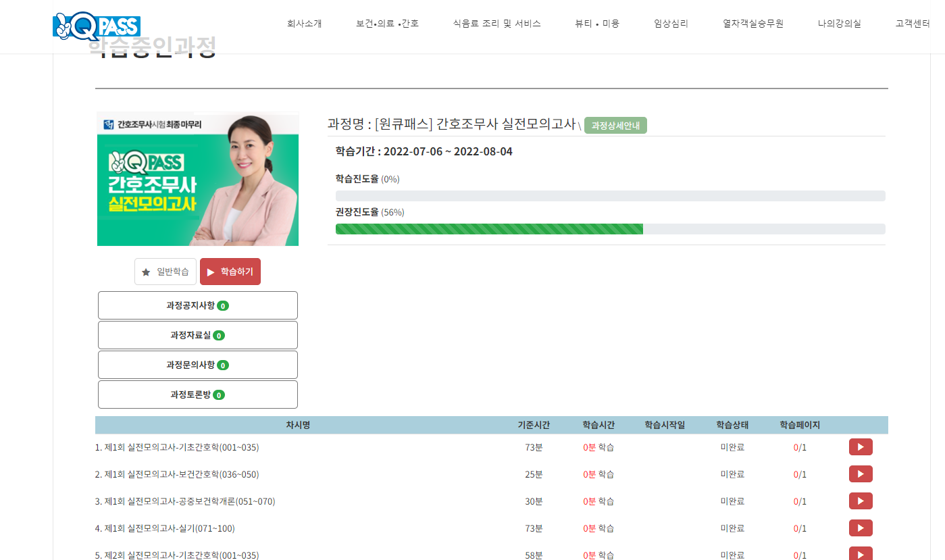This screenshot has height=560, width=945.
Task: Play lesson 5 제2회 기초간호학
Action: 861,554
